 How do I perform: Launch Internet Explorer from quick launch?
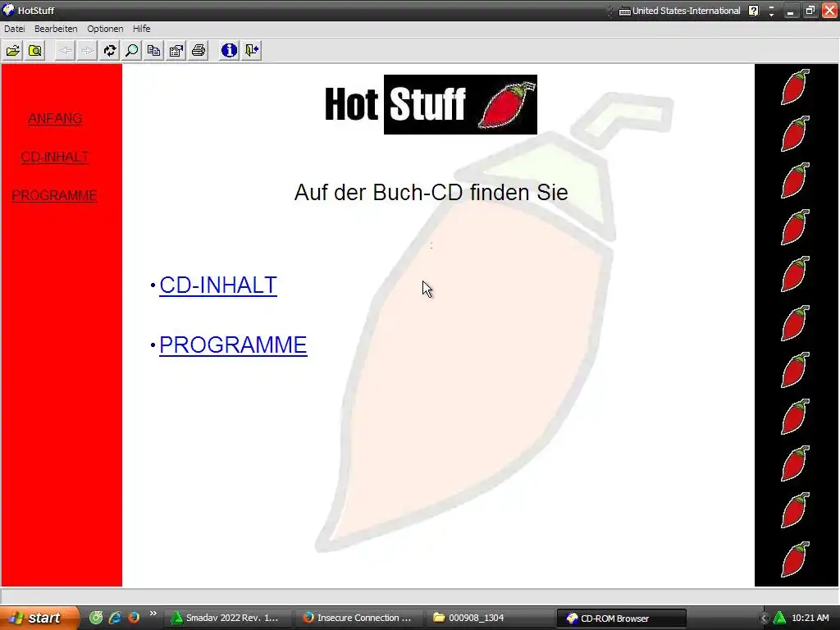115,617
